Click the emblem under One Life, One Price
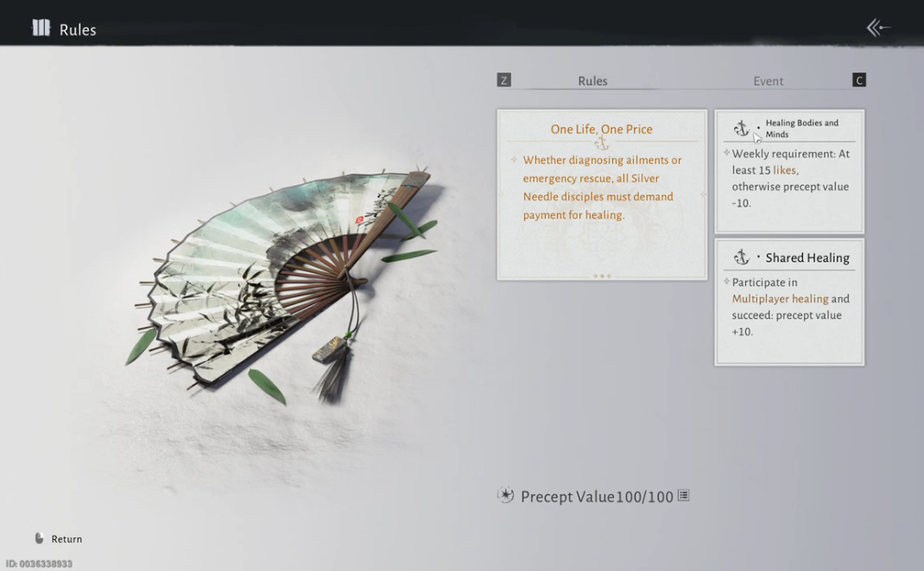The height and width of the screenshot is (571, 924). point(602,143)
